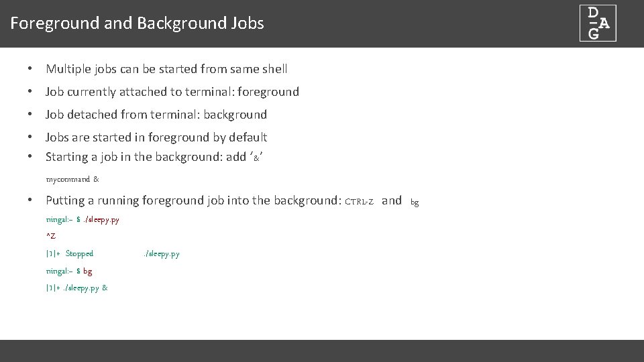Viewport: 644px width, 362px height.
Task: Click the 'bg' command after 'and'
Action: (415, 202)
